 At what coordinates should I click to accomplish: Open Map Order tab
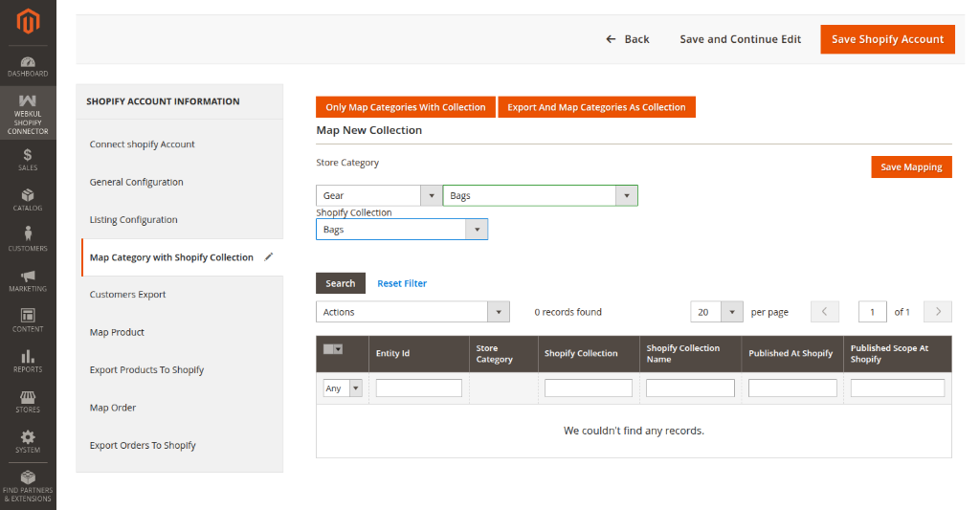(113, 408)
